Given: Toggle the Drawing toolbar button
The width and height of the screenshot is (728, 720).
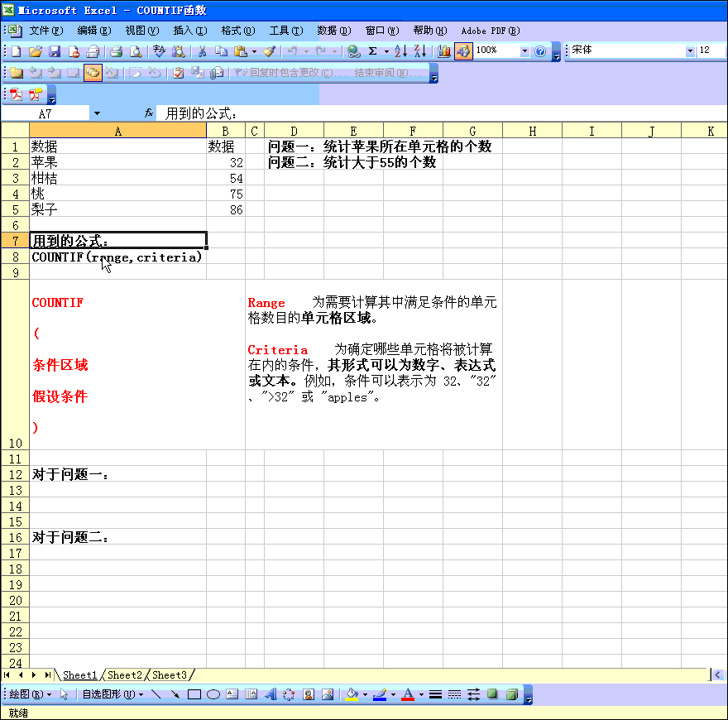Looking at the screenshot, I should 463,51.
